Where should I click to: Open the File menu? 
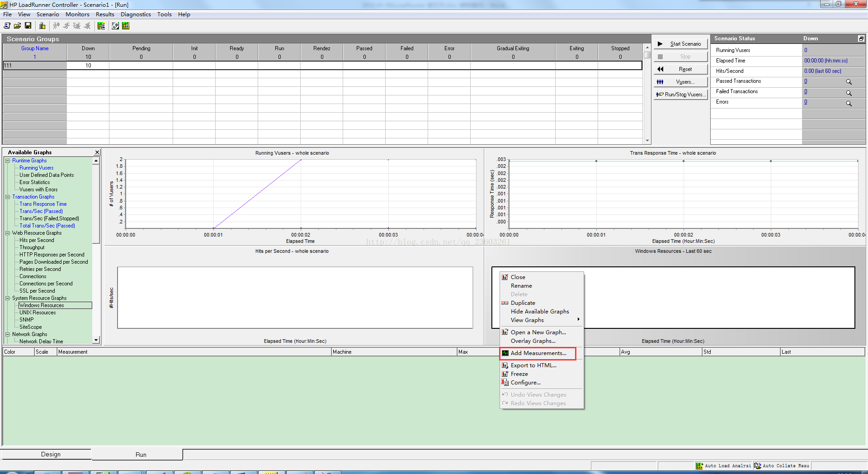[x=7, y=14]
